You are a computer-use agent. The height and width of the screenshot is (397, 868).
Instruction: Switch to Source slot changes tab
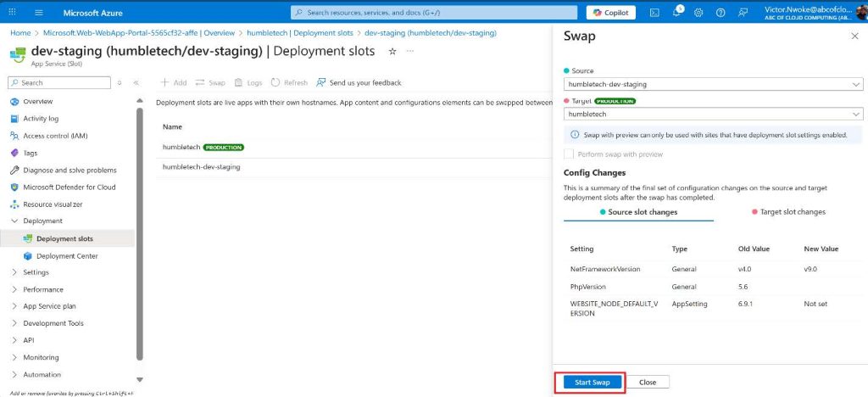(638, 212)
